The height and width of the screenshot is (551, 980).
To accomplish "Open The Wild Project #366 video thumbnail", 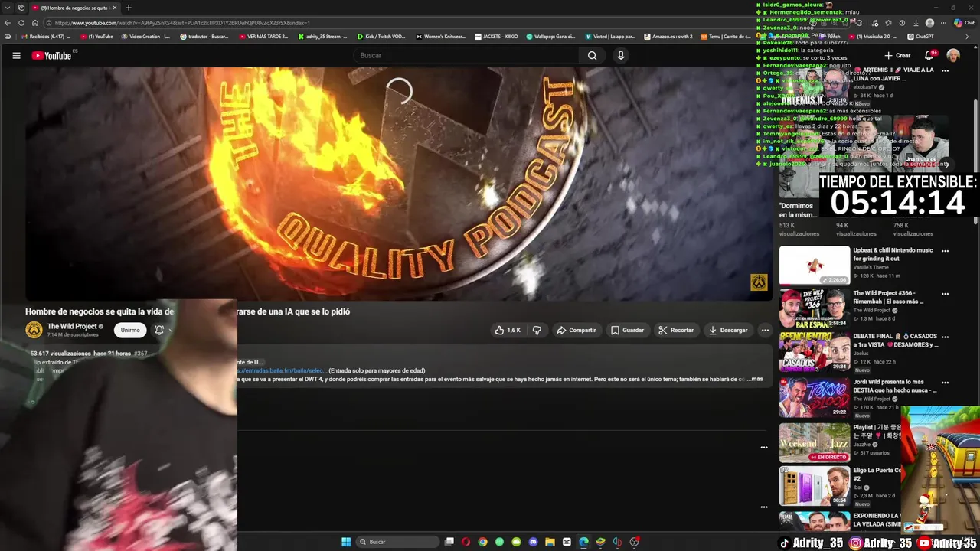I will (815, 308).
